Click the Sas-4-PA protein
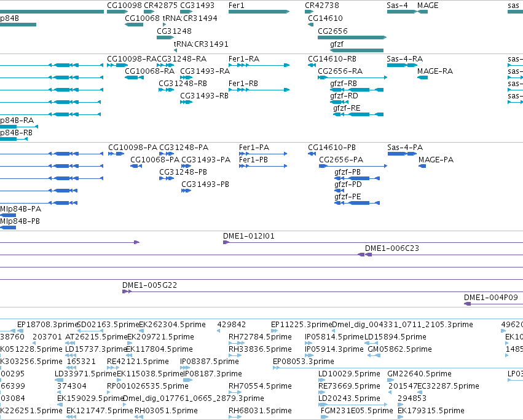523x420 pixels. coord(402,154)
